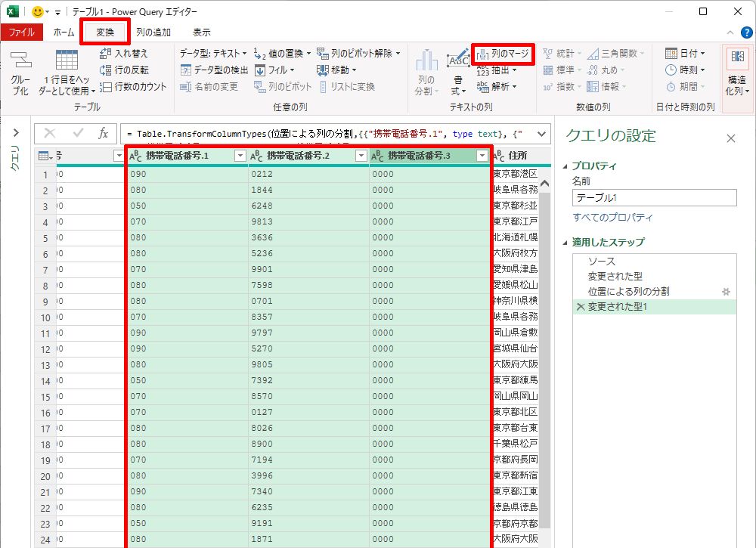This screenshot has width=756, height=548.
Task: Open the 携帯電話番号.3 column filter dropdown
Action: (482, 156)
